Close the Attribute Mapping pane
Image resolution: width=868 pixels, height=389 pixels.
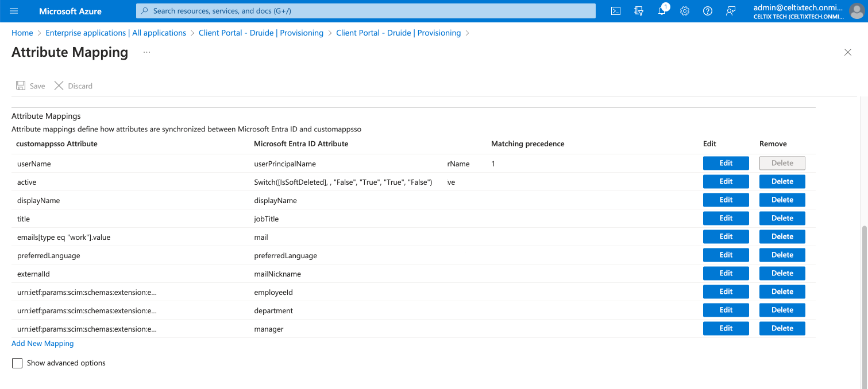coord(847,52)
